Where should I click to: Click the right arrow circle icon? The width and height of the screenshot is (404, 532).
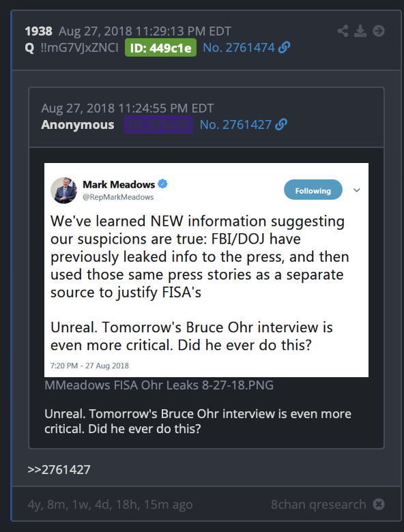[379, 31]
